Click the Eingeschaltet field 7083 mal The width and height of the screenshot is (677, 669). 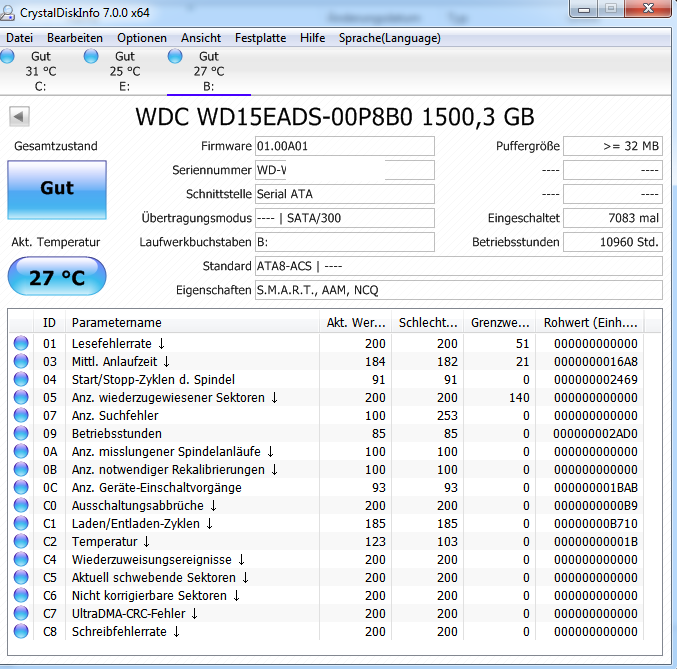pyautogui.click(x=613, y=218)
